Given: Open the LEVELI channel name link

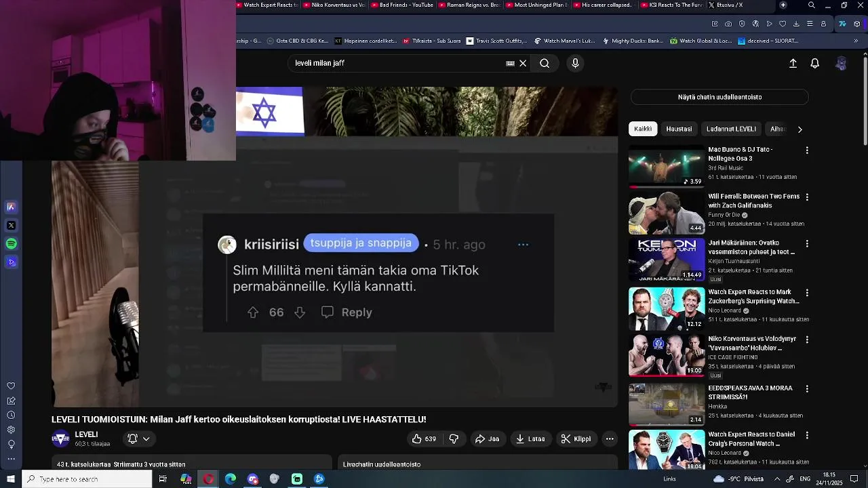Looking at the screenshot, I should point(86,434).
